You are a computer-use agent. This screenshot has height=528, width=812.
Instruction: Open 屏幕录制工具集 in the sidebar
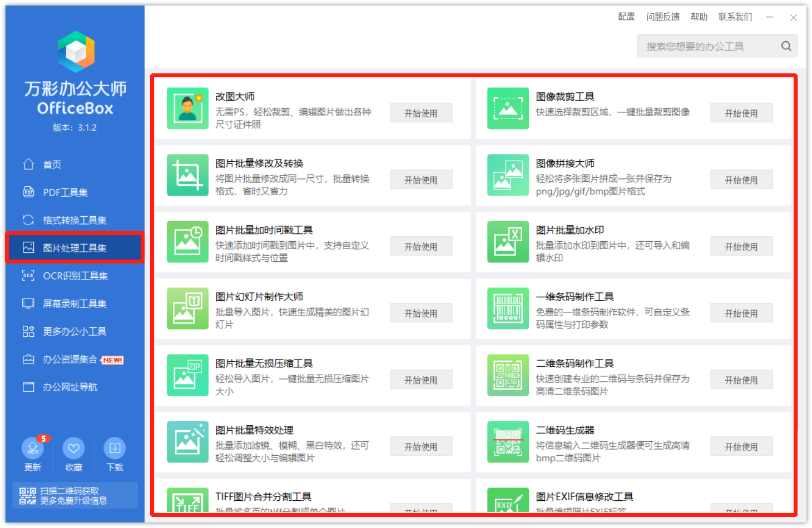(x=75, y=303)
